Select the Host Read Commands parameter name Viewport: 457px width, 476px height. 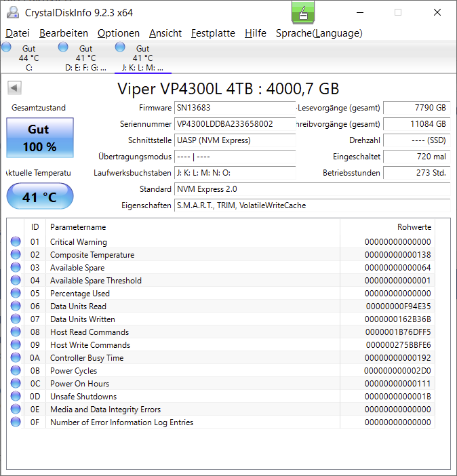(x=90, y=332)
